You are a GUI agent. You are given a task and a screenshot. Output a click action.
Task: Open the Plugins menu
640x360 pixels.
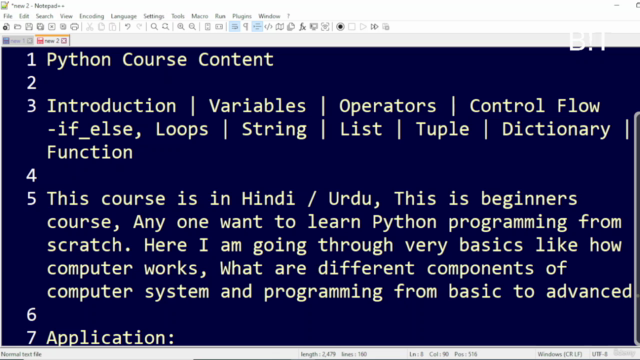(242, 16)
